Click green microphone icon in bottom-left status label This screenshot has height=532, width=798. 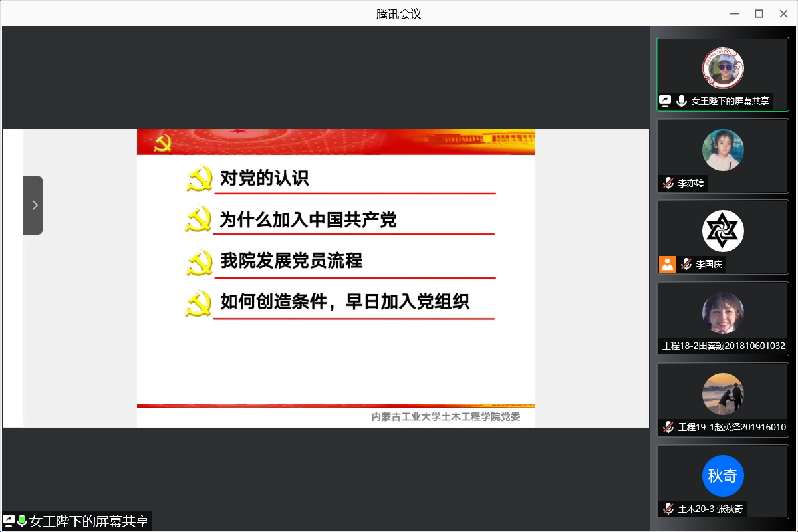tap(22, 521)
